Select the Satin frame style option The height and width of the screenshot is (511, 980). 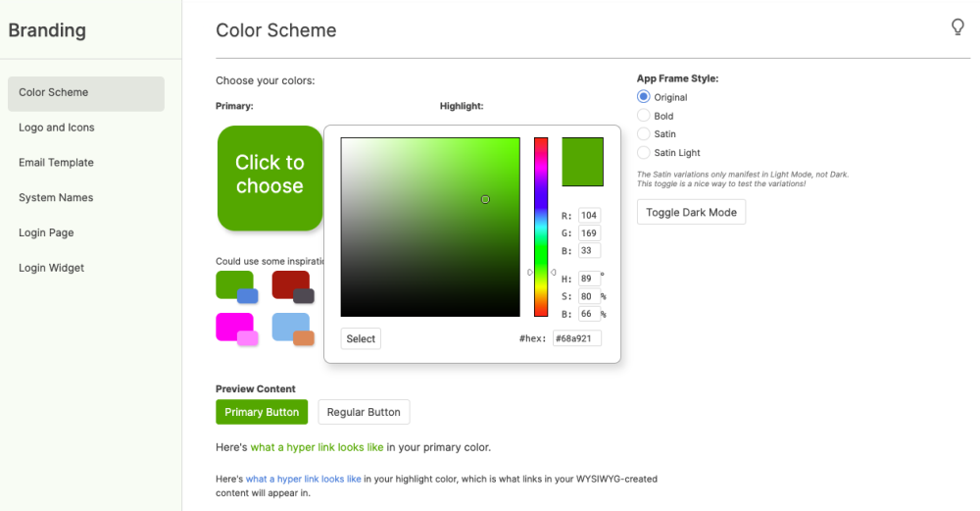pyautogui.click(x=644, y=134)
